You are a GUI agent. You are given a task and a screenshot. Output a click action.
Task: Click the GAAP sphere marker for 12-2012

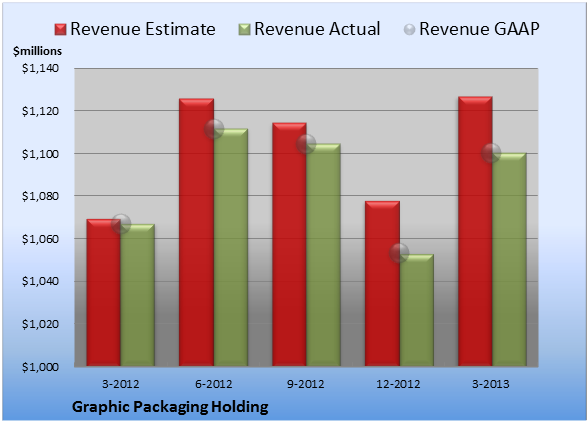(399, 253)
